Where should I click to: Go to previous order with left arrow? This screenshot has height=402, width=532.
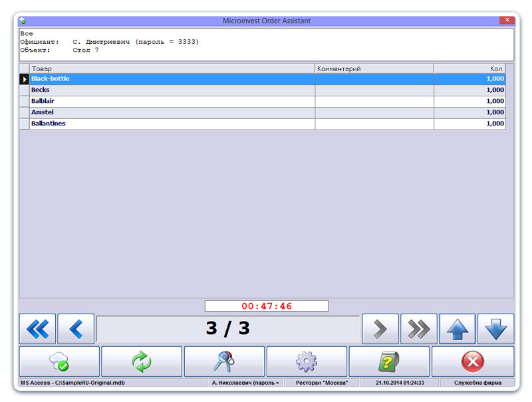(76, 329)
